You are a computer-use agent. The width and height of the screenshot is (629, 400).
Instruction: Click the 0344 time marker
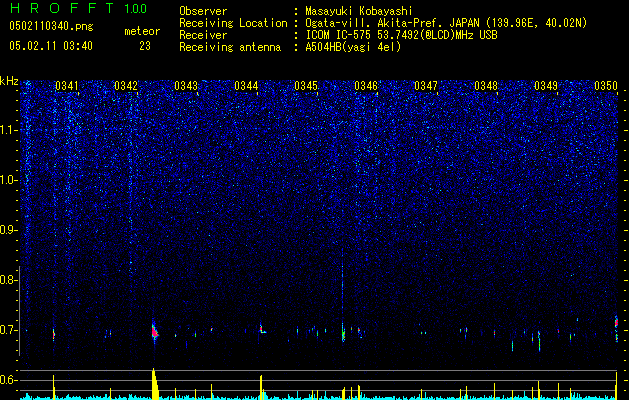tap(246, 86)
